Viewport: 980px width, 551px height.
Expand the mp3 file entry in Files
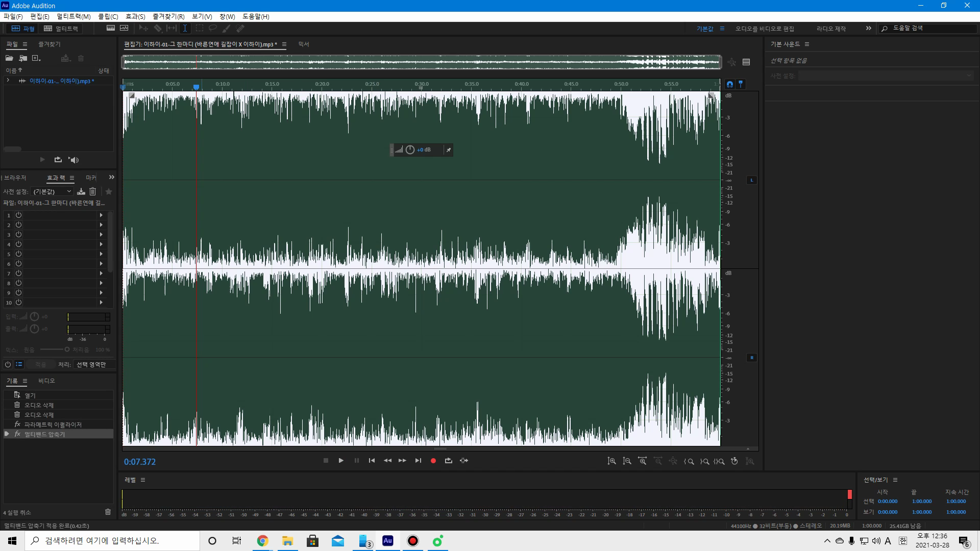point(8,81)
